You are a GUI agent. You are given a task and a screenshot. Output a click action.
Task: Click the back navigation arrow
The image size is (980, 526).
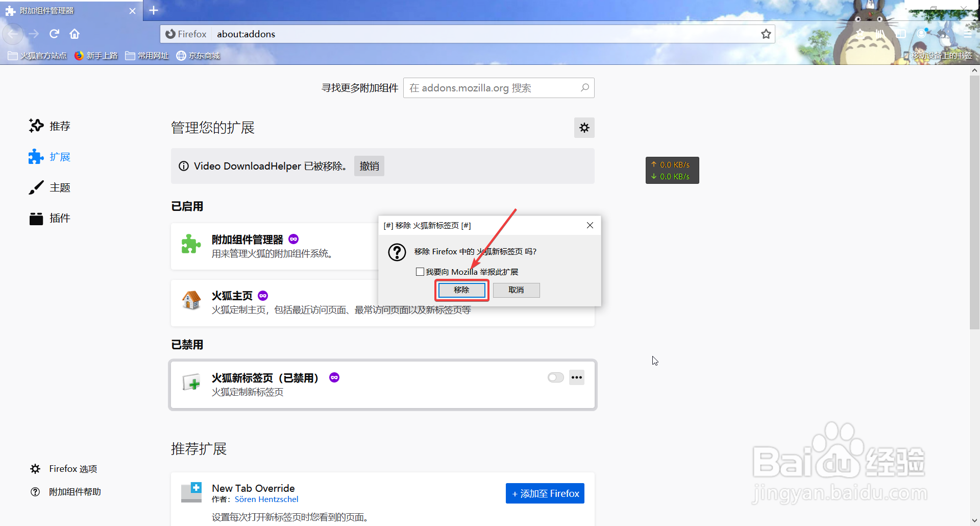[x=13, y=34]
